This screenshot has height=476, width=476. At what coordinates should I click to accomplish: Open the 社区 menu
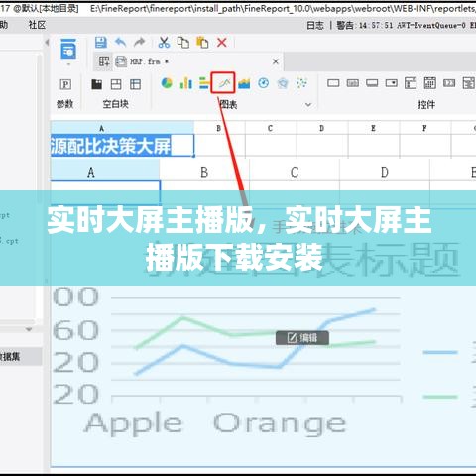pos(37,25)
